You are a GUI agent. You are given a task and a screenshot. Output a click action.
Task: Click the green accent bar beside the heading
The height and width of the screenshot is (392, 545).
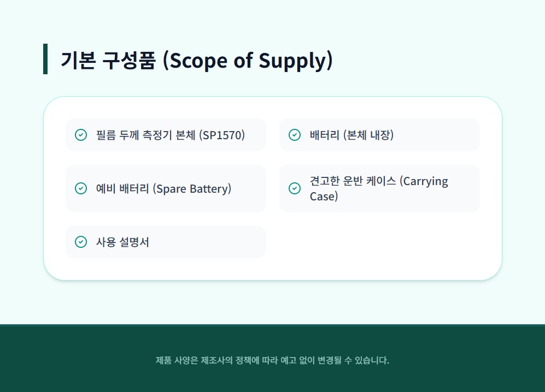[x=45, y=59]
